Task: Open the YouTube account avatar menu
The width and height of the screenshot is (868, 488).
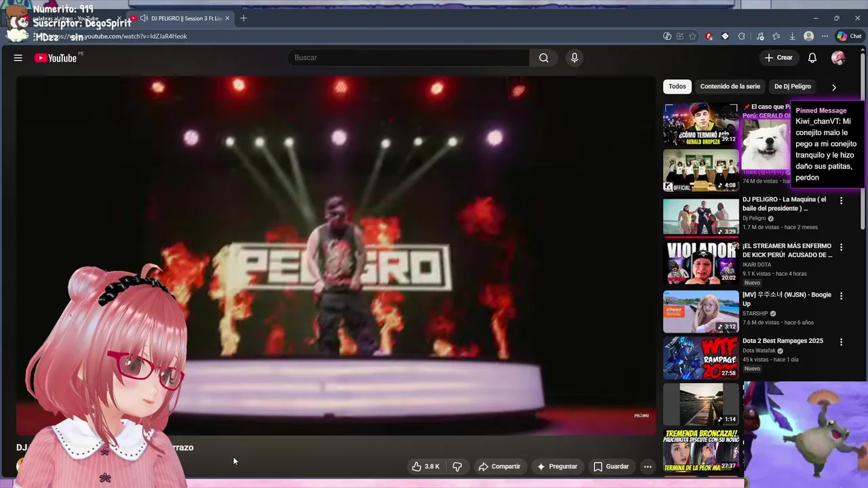Action: (x=838, y=58)
